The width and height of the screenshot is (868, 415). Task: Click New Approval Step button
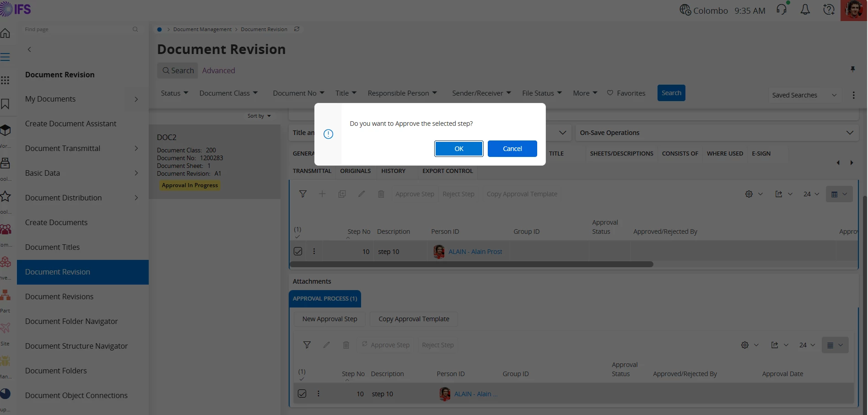point(329,319)
